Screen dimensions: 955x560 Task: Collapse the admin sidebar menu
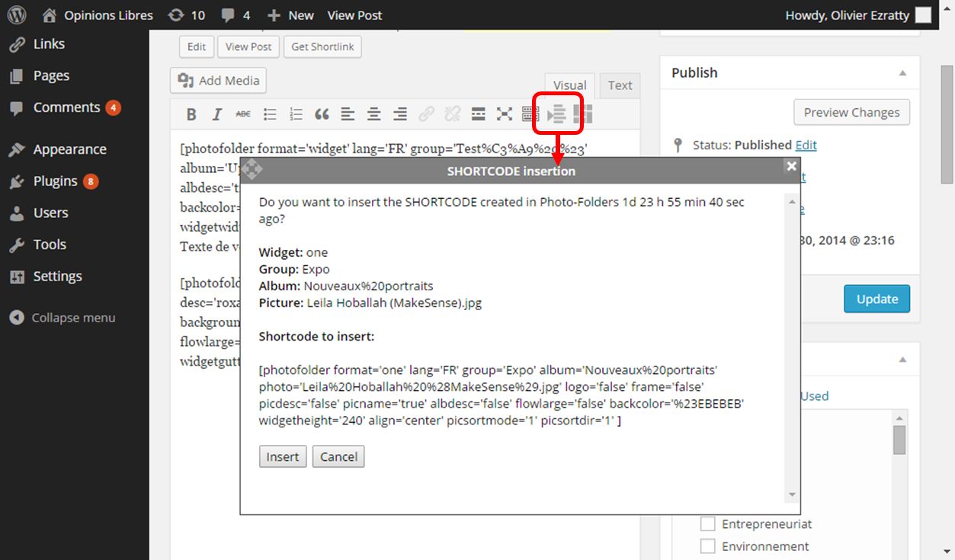tap(62, 318)
